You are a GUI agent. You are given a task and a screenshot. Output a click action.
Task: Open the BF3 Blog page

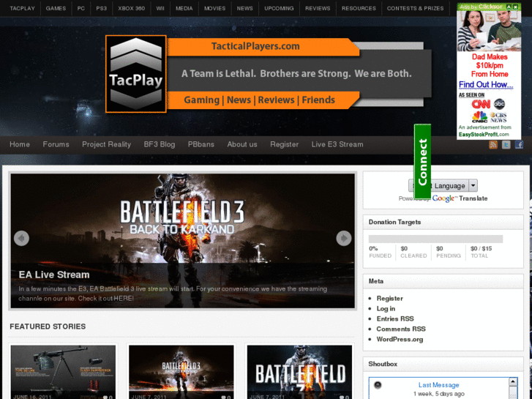160,145
